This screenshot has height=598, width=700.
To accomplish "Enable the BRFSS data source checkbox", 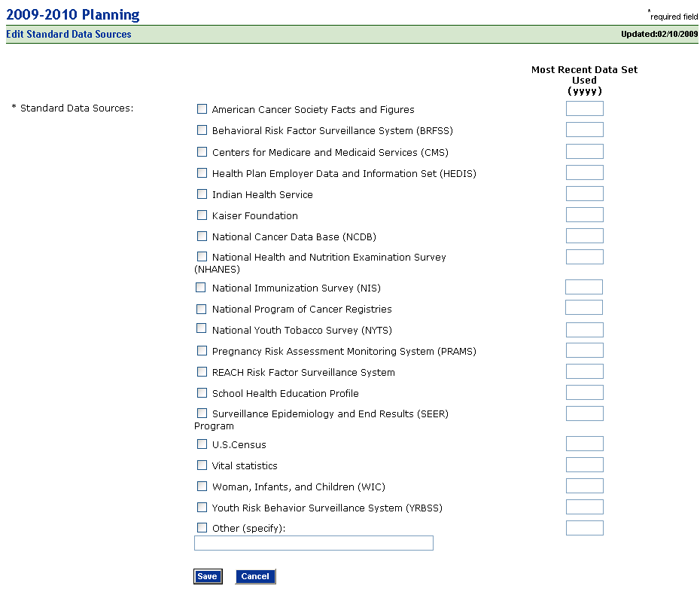I will [202, 130].
